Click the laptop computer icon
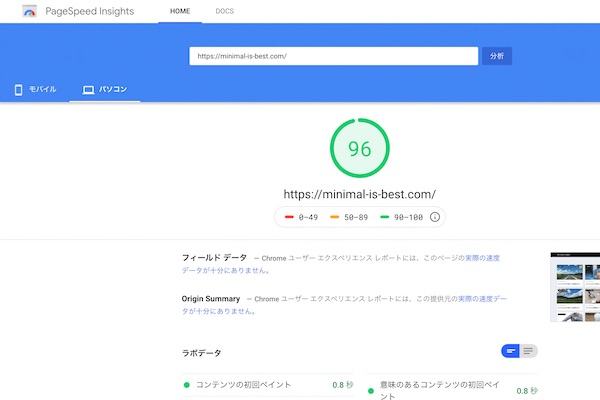Image resolution: width=600 pixels, height=400 pixels. pos(88,90)
